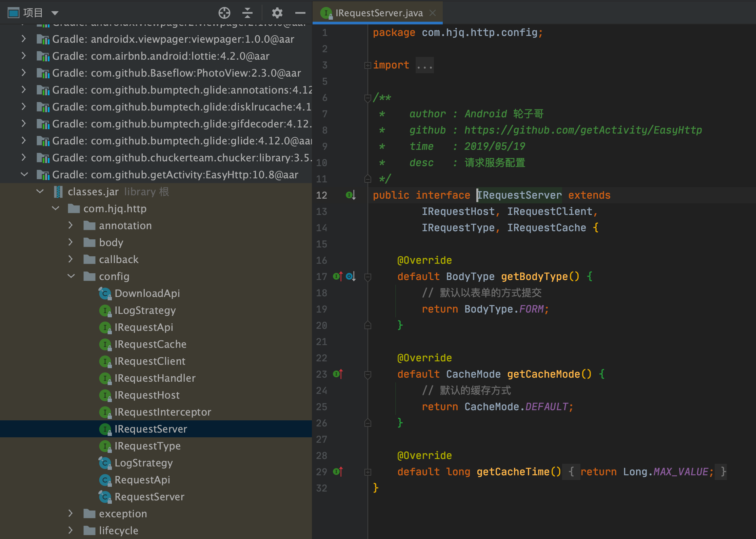
Task: Select the IRequestHandler interface icon
Action: pos(105,378)
